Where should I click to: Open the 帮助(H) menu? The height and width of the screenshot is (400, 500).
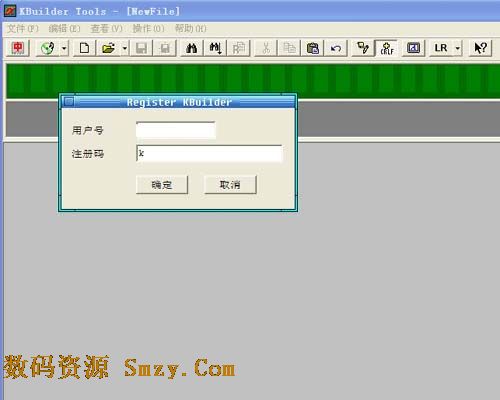tap(191, 29)
